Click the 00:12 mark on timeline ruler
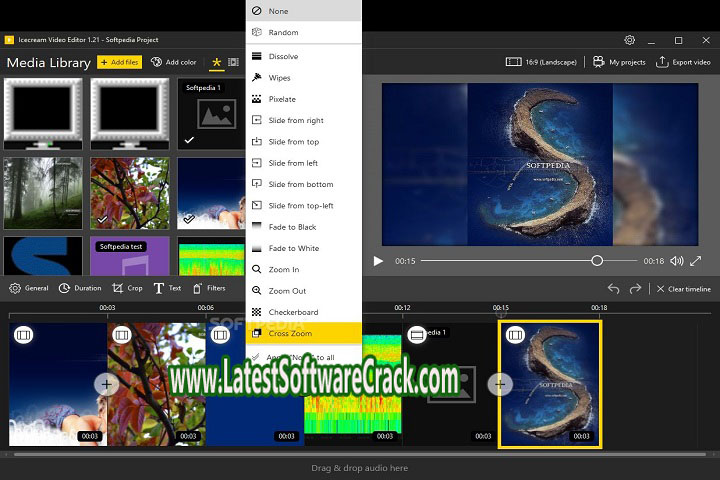This screenshot has height=480, width=720. tap(402, 307)
